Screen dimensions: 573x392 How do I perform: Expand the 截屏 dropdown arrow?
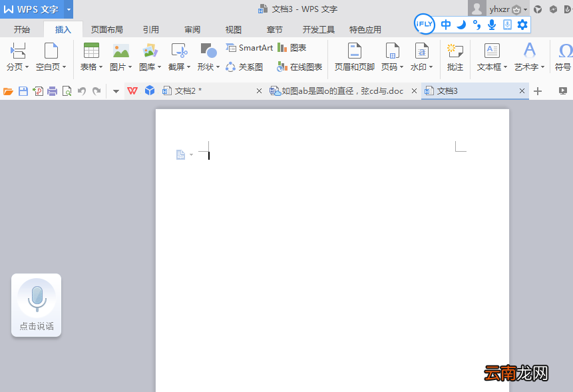(x=188, y=67)
